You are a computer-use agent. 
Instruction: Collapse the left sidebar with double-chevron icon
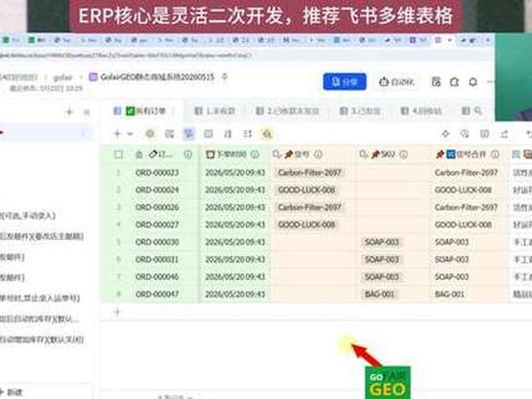[x=86, y=112]
